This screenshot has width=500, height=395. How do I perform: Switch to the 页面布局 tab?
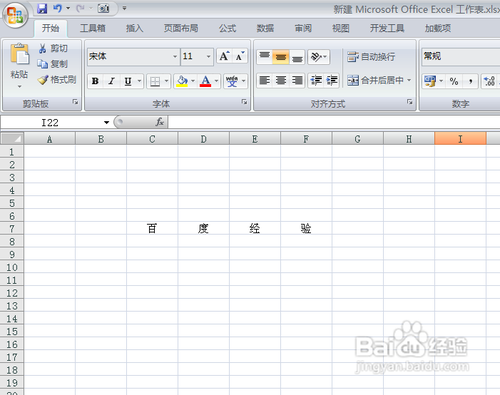click(x=181, y=28)
